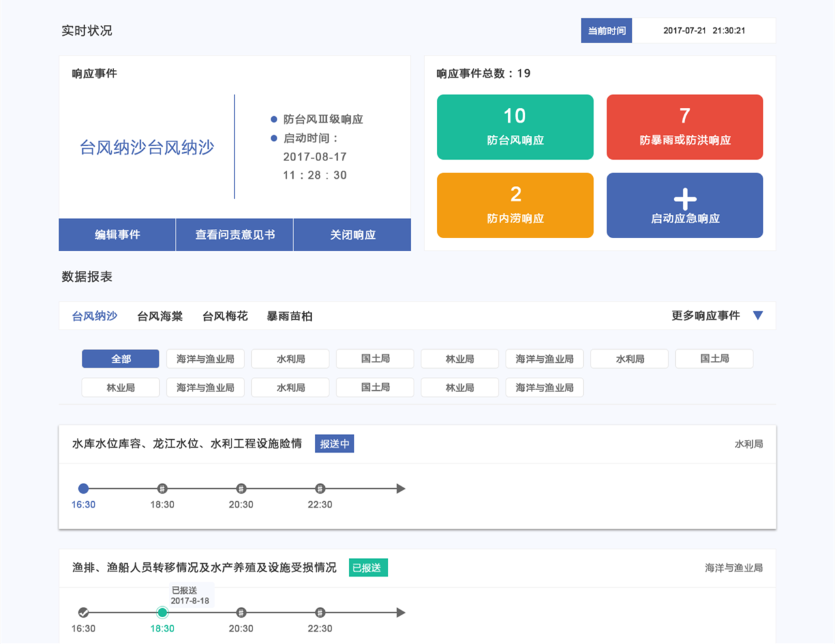The height and width of the screenshot is (644, 835).
Task: Click the 报送中 status badge
Action: [335, 444]
